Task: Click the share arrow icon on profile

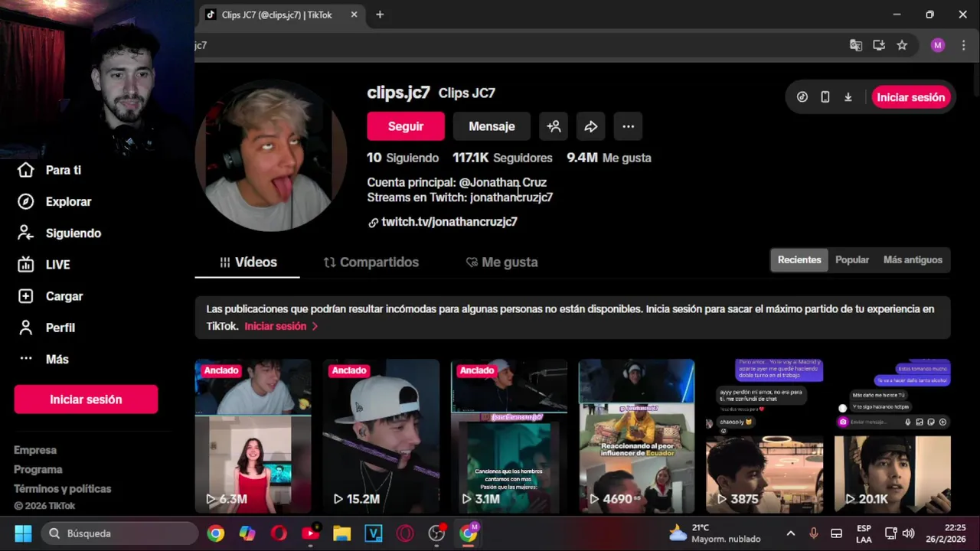Action: click(591, 126)
